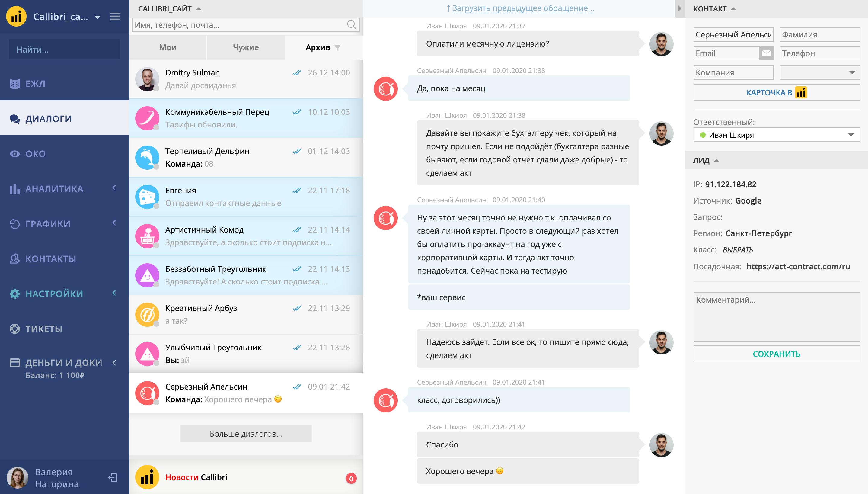Click the СОХРАНИТЬ button
This screenshot has width=868, height=494.
777,354
